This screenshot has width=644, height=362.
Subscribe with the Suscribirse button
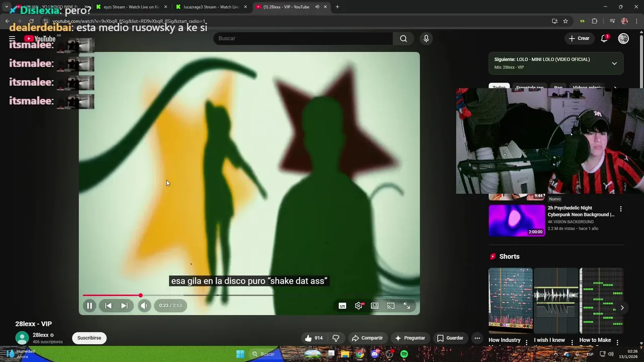click(89, 338)
